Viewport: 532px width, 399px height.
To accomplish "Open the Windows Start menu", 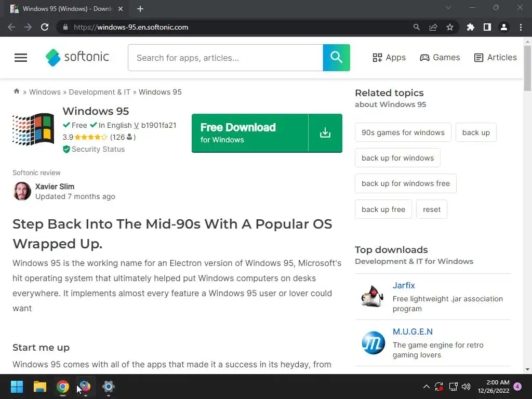I will point(17,387).
